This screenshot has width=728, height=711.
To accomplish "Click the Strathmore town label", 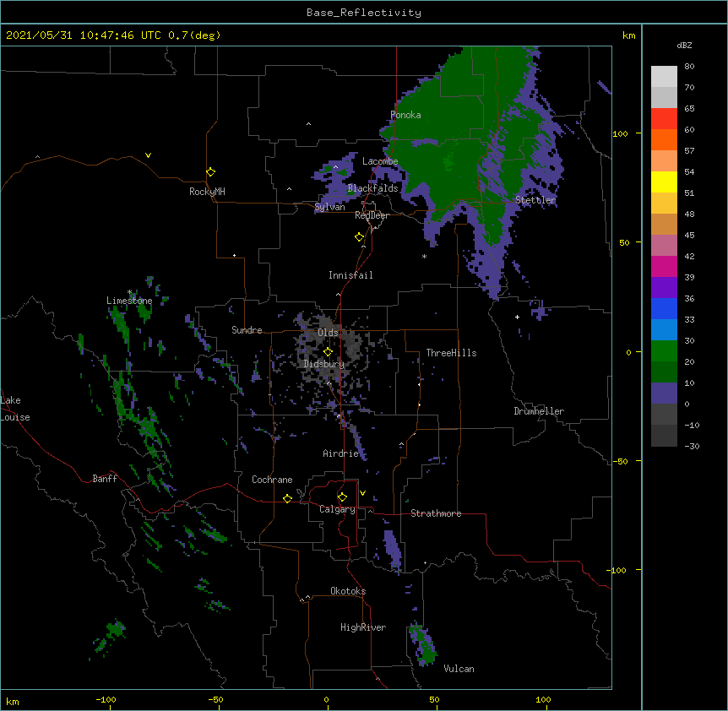I will [x=436, y=513].
